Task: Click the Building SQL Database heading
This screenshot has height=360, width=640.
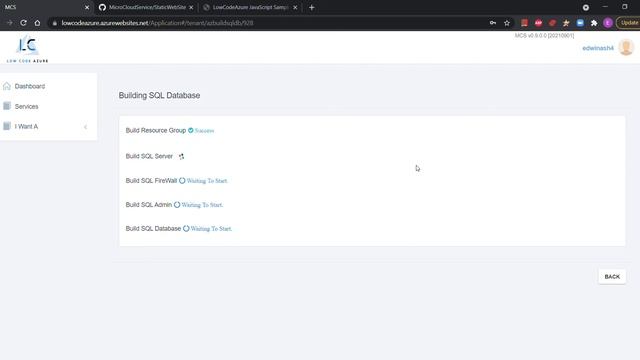Action: click(x=159, y=95)
